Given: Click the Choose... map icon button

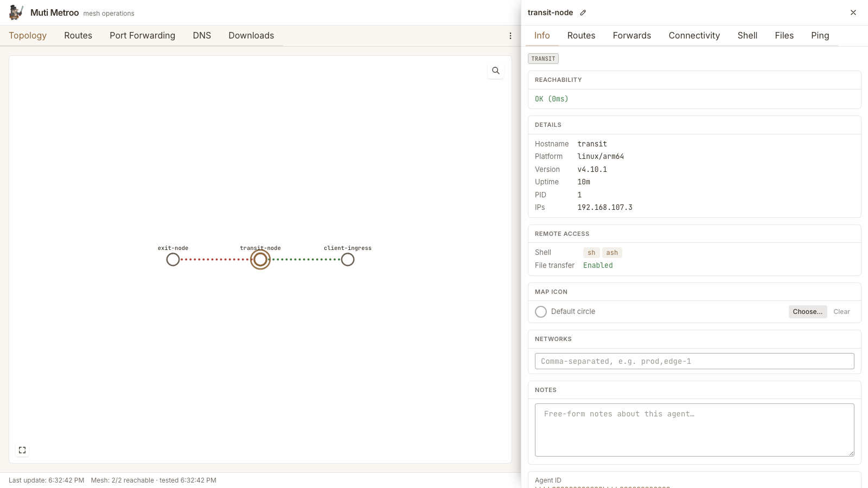Looking at the screenshot, I should point(808,312).
